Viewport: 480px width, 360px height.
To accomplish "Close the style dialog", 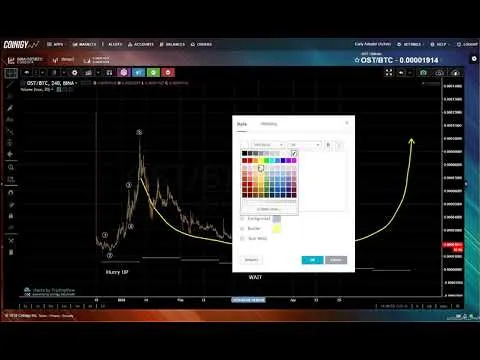I will click(x=347, y=123).
